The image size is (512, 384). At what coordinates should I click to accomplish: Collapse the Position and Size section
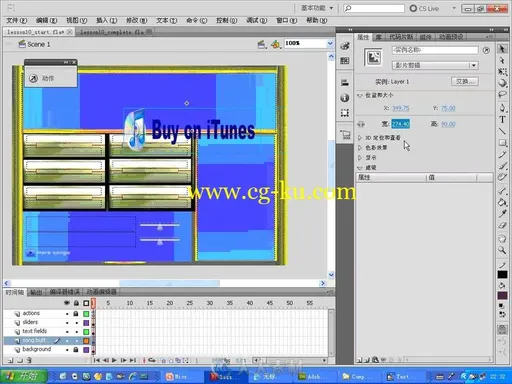click(360, 95)
